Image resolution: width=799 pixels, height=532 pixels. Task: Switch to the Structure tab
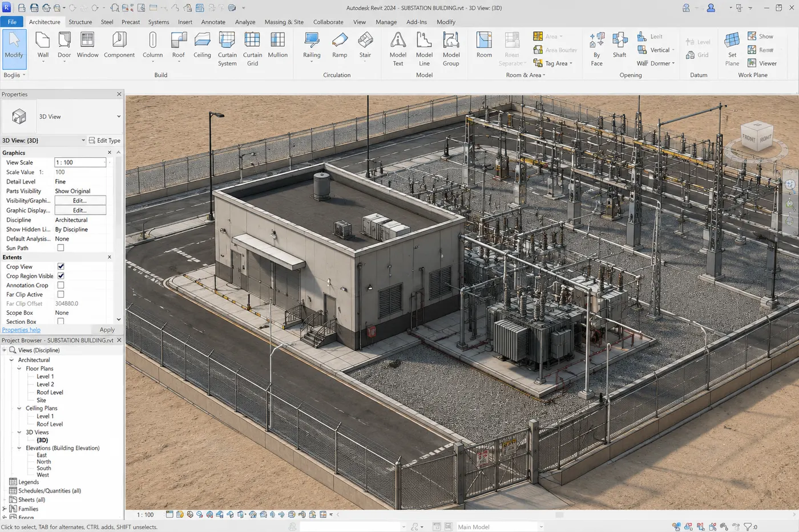pos(80,22)
